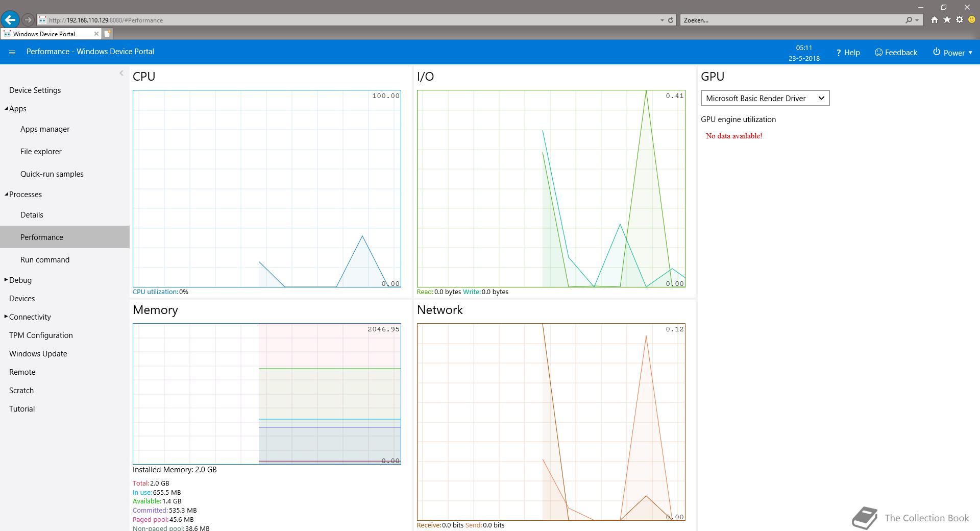Screen dimensions: 980x531
Task: Open the GPU render driver dropdown
Action: [765, 98]
